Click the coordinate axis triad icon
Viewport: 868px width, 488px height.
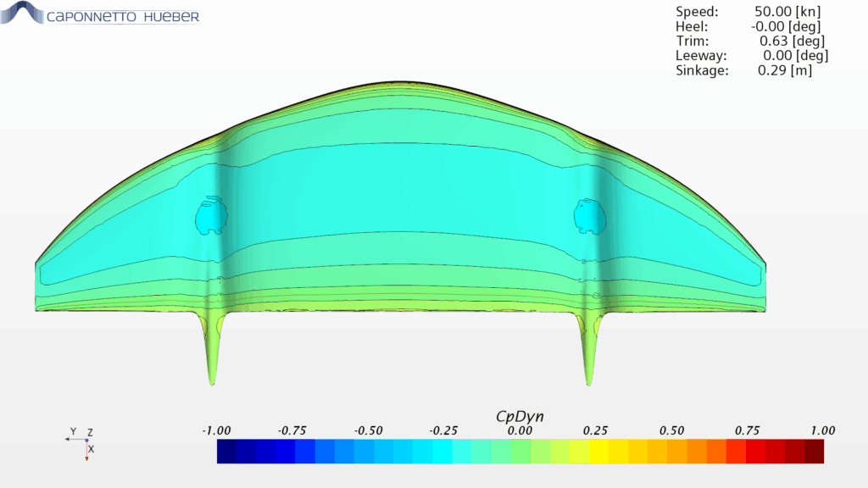pos(85,442)
